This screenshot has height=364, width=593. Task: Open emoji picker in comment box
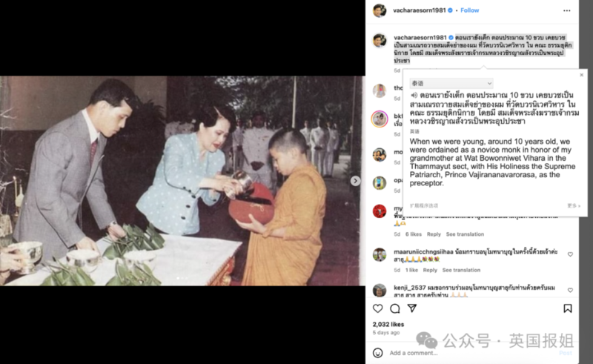(x=377, y=353)
